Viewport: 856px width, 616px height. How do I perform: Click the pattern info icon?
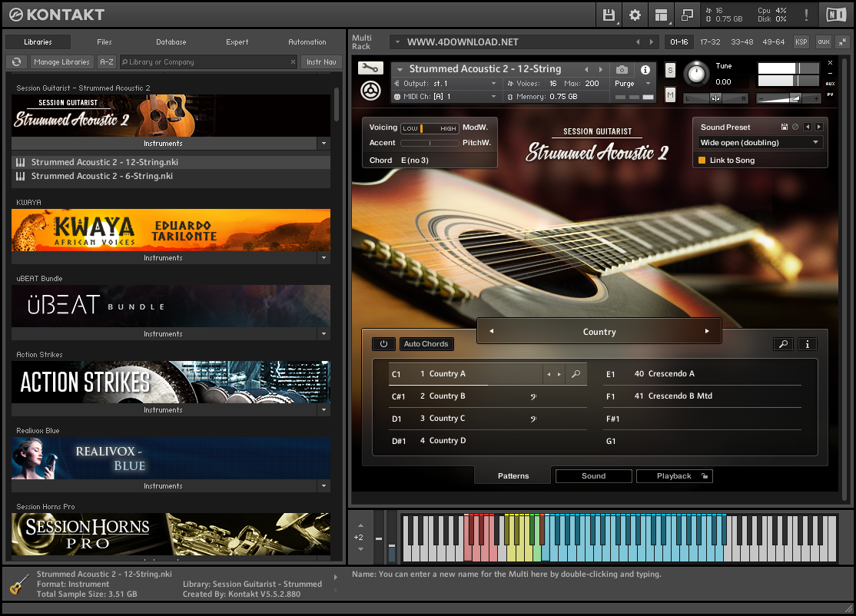coord(808,344)
